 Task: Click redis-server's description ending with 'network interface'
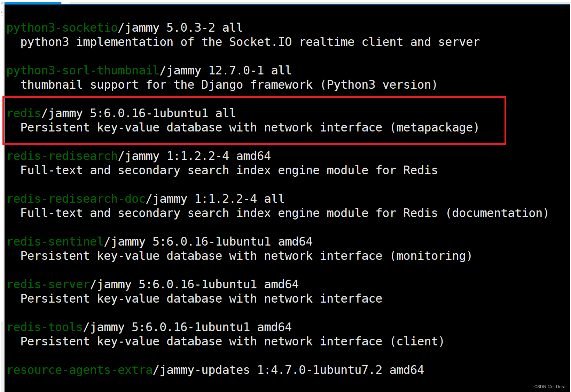point(201,299)
